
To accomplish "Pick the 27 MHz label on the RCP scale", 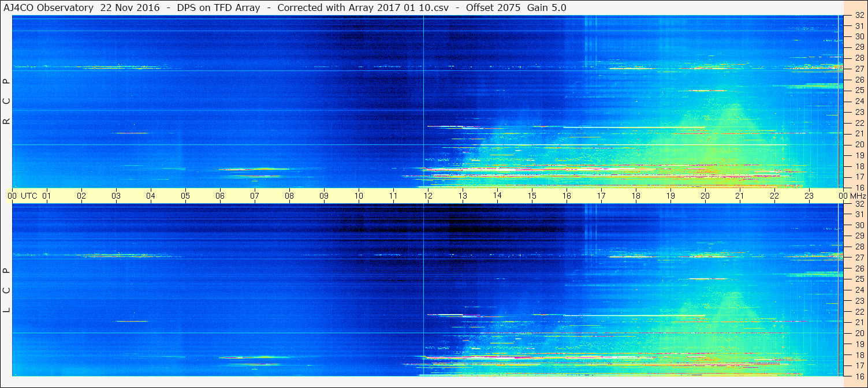I will 859,69.
